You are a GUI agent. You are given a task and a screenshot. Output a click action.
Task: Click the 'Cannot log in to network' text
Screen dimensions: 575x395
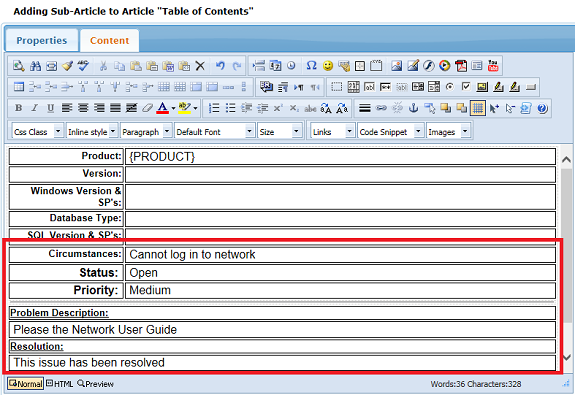click(x=192, y=254)
